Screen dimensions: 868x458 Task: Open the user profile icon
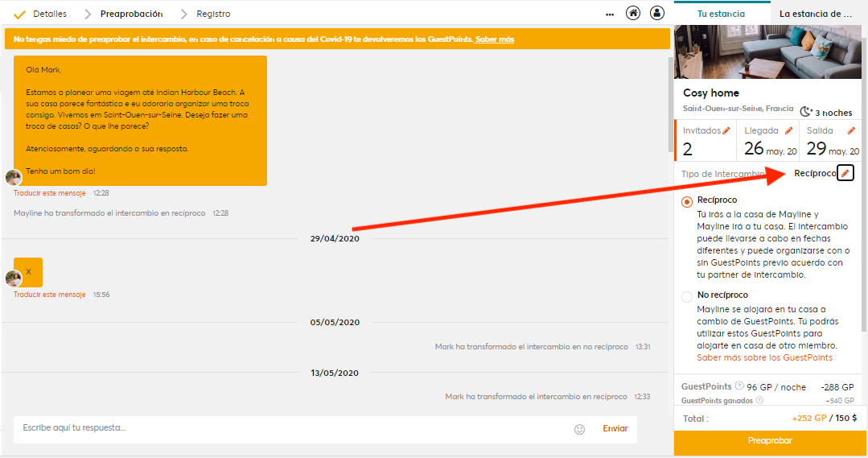(657, 14)
